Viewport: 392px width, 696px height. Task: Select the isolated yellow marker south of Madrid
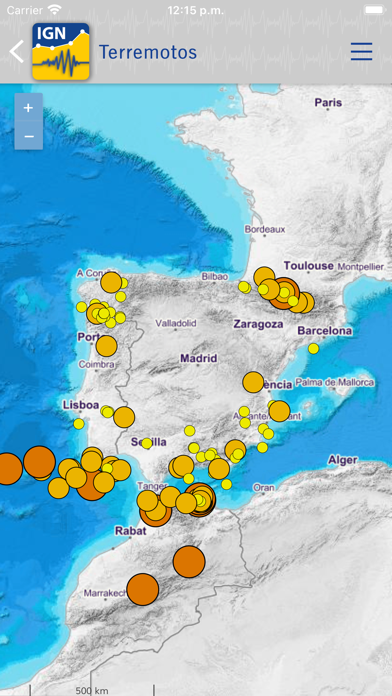(190, 431)
